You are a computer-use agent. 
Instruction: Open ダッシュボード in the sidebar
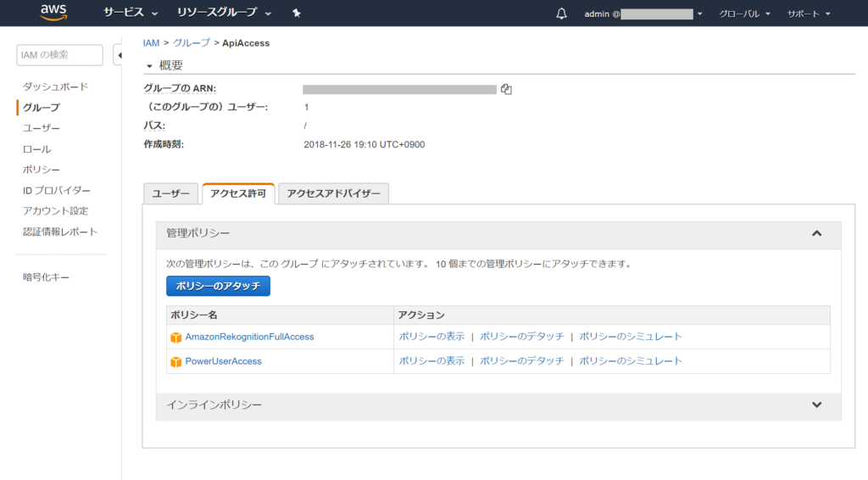coord(55,87)
